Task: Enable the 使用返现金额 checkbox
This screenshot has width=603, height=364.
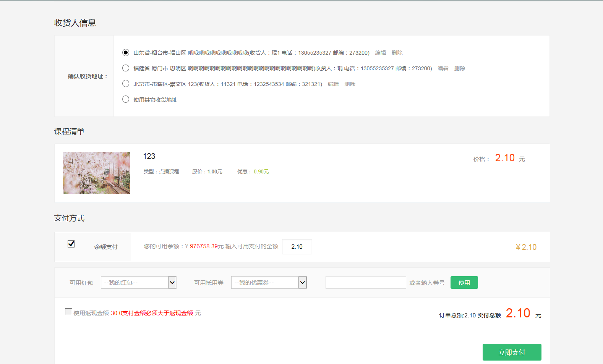Action: click(68, 312)
